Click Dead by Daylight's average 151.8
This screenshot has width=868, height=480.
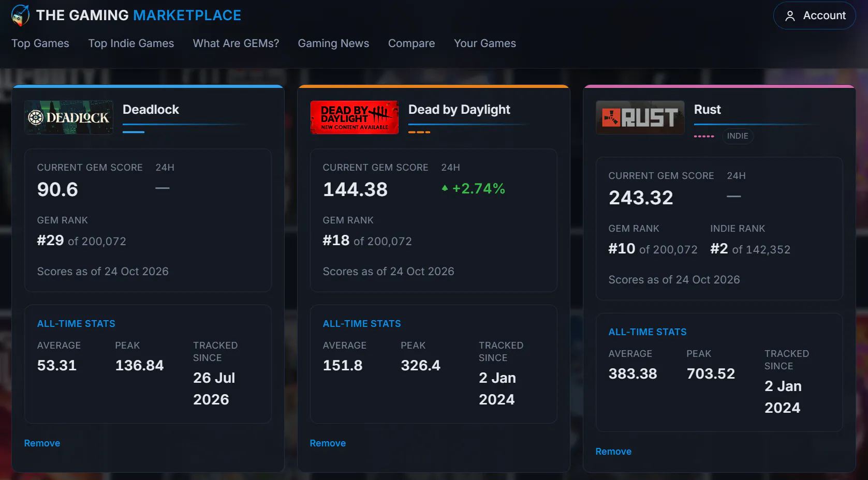(343, 366)
